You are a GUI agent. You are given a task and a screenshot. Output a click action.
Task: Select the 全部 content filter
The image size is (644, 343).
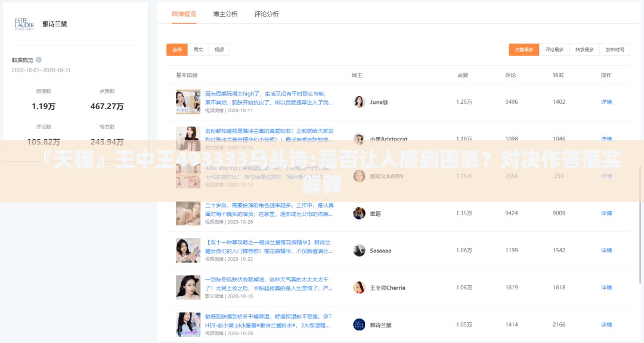click(x=177, y=50)
